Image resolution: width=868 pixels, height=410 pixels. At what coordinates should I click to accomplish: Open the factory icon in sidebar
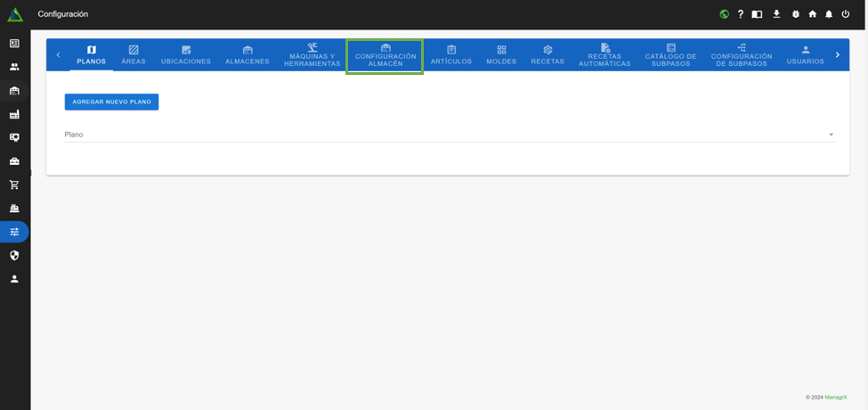(14, 114)
